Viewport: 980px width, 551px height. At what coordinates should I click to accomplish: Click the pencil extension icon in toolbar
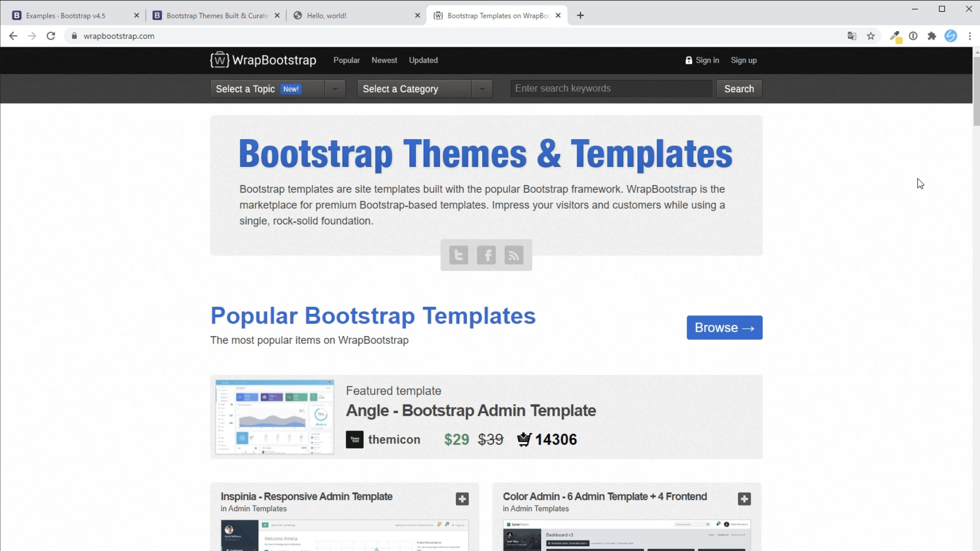pos(895,36)
